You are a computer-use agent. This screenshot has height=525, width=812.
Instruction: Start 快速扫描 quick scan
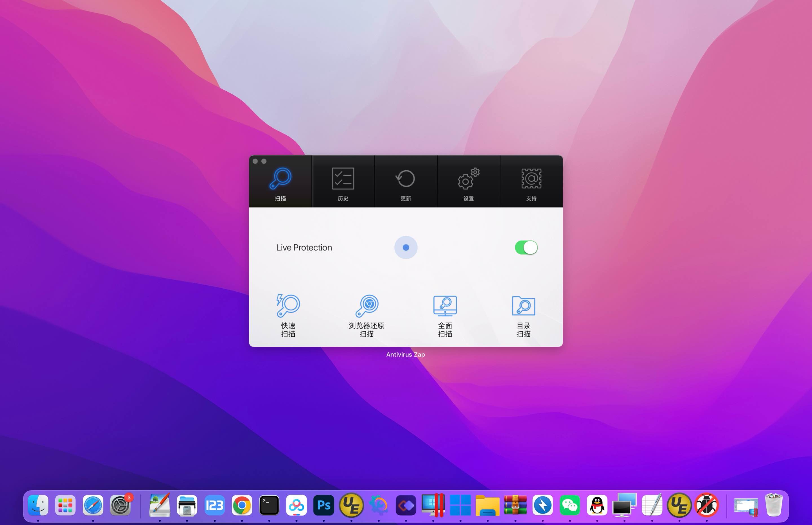(288, 316)
